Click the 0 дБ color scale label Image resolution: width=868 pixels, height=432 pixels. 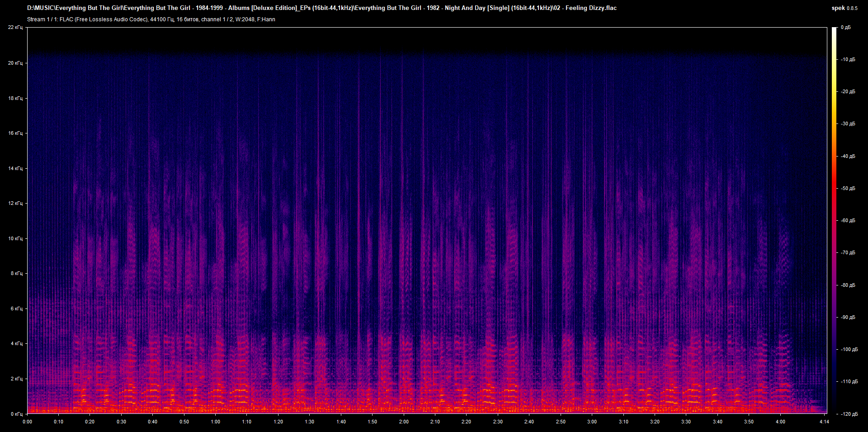pyautogui.click(x=846, y=28)
